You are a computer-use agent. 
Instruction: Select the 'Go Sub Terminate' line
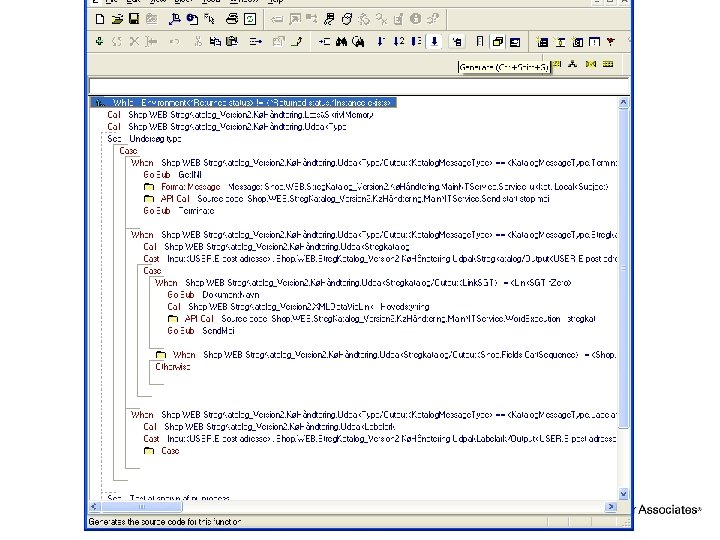coord(179,211)
